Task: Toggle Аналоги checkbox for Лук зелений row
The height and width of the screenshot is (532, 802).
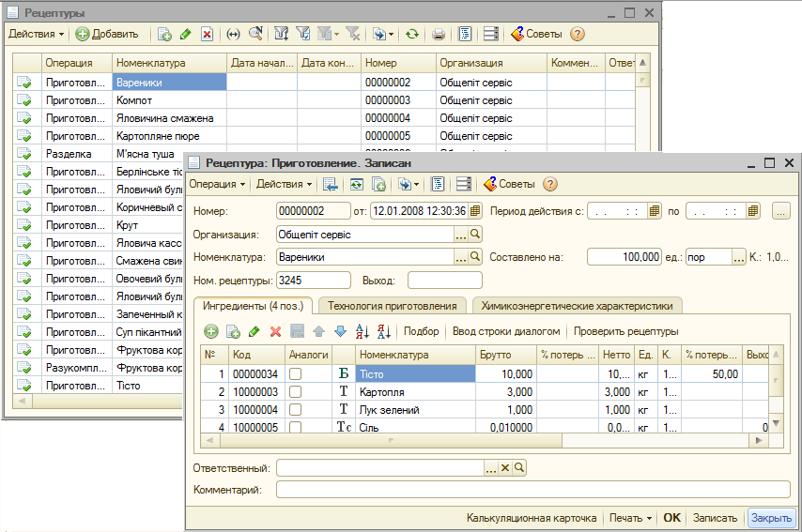Action: pyautogui.click(x=296, y=409)
